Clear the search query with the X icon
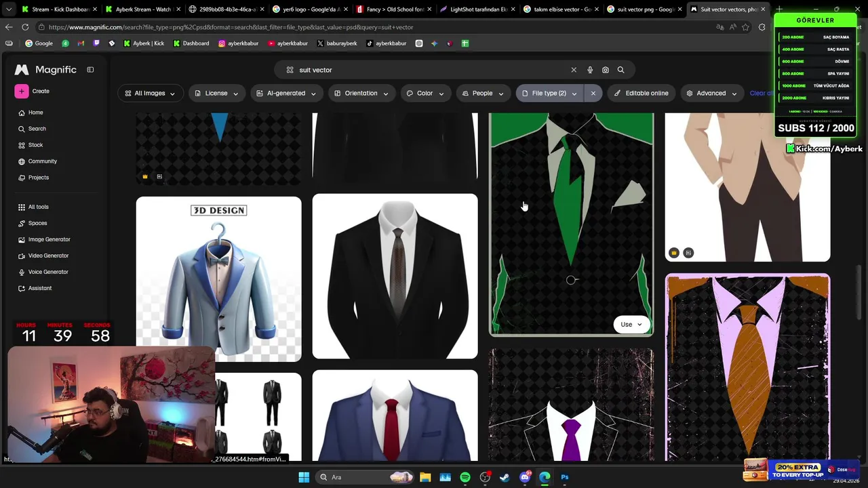The height and width of the screenshot is (488, 868). point(574,70)
